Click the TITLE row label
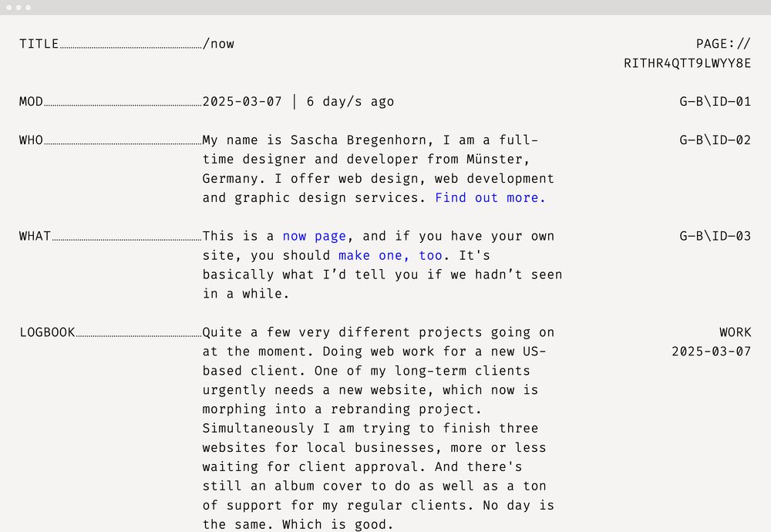This screenshot has width=771, height=532. 39,44
